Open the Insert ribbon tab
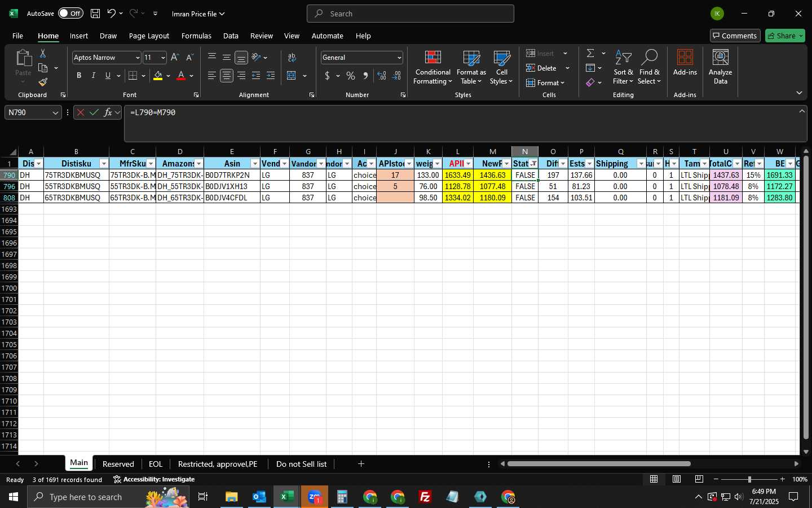This screenshot has height=508, width=812. [79, 36]
